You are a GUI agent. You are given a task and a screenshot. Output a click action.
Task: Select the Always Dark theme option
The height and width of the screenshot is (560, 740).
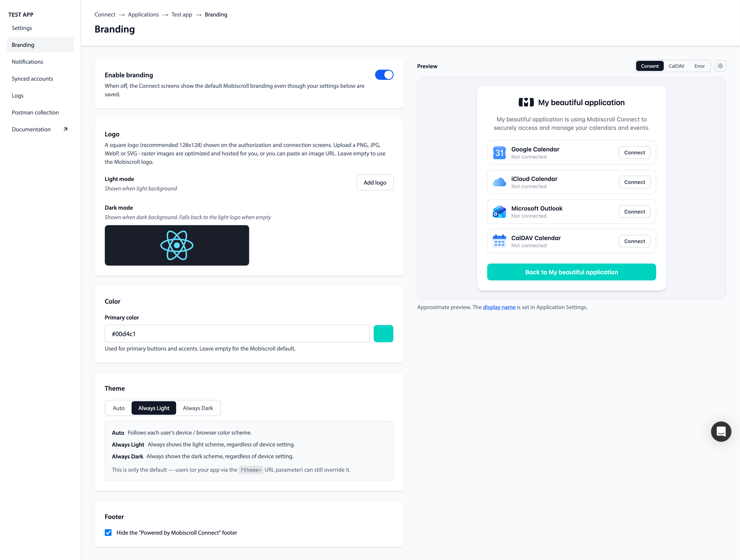pos(198,408)
